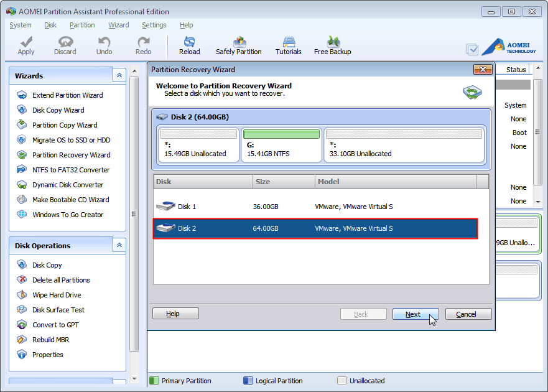The width and height of the screenshot is (548, 392).
Task: Click the Wipe Hard Drive icon
Action: pyautogui.click(x=21, y=295)
